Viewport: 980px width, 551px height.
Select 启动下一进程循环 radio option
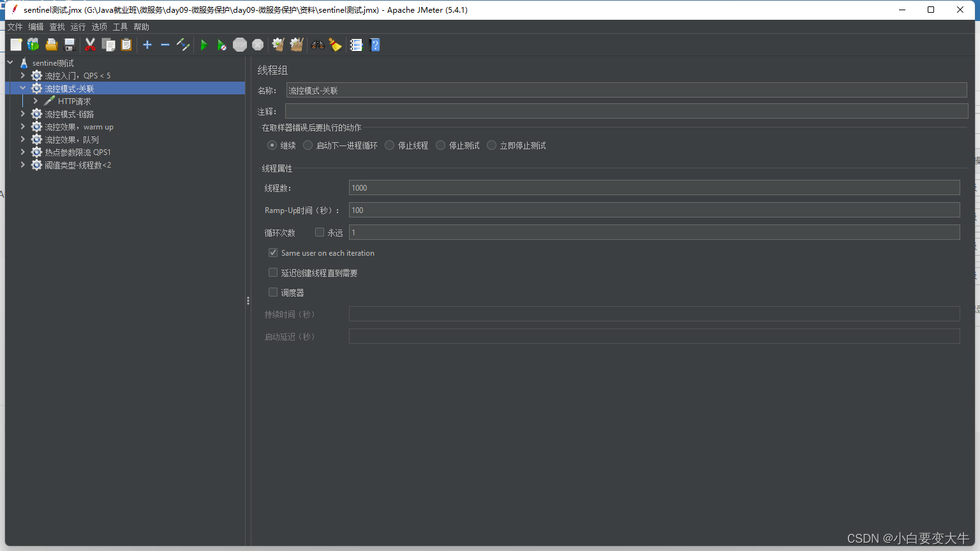tap(308, 145)
